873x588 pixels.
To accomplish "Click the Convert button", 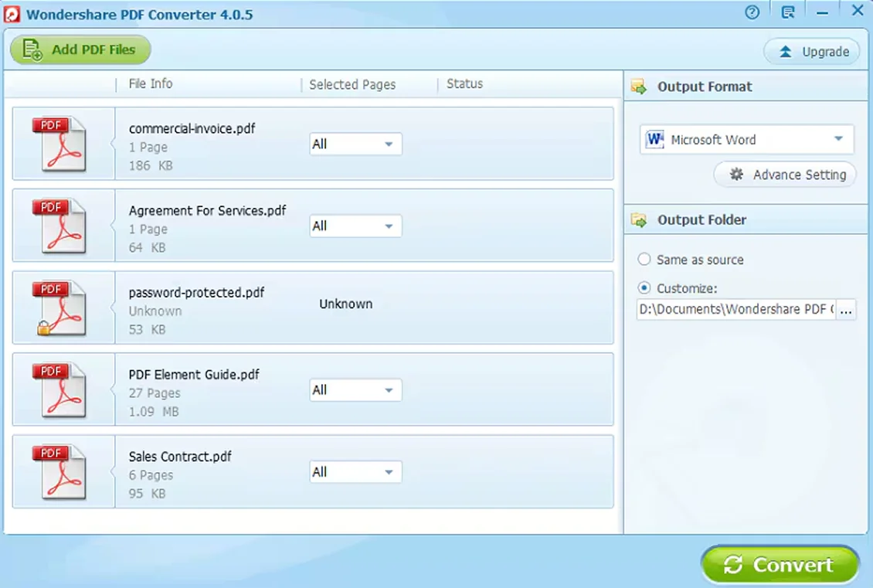I will [x=780, y=564].
